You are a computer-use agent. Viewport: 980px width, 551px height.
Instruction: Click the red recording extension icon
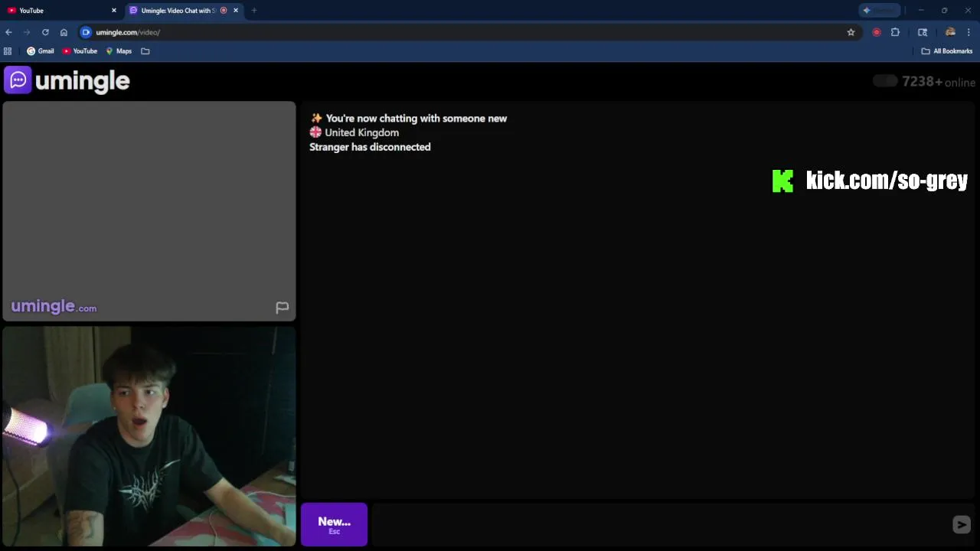[x=877, y=32]
